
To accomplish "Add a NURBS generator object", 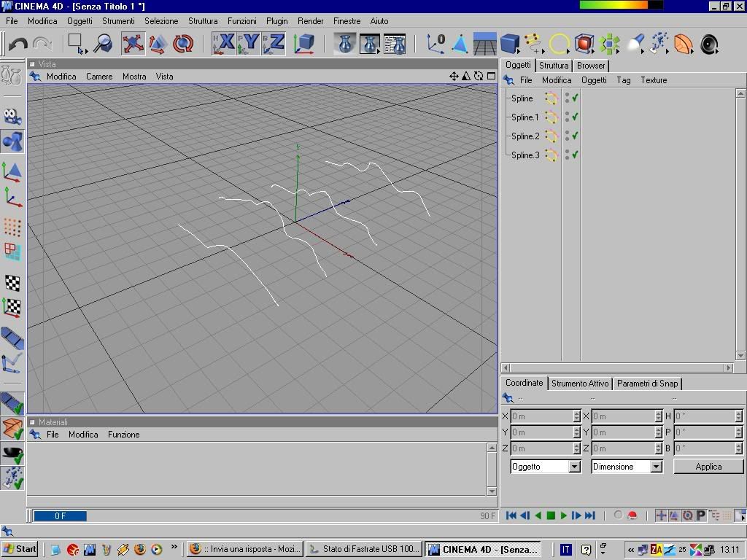I will point(584,44).
